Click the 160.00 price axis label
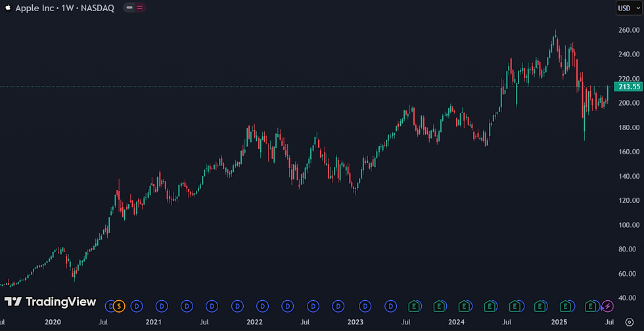The image size is (644, 331). point(629,152)
